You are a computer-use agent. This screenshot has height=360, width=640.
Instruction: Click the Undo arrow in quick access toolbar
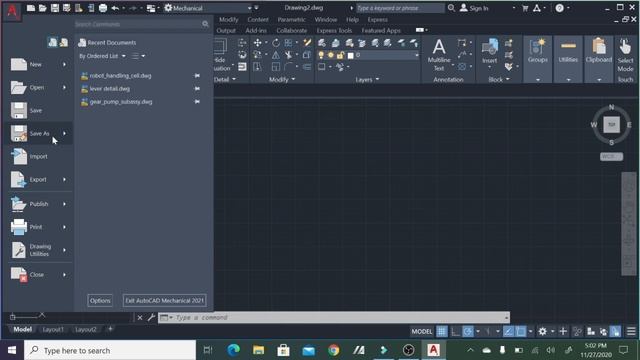pos(115,8)
